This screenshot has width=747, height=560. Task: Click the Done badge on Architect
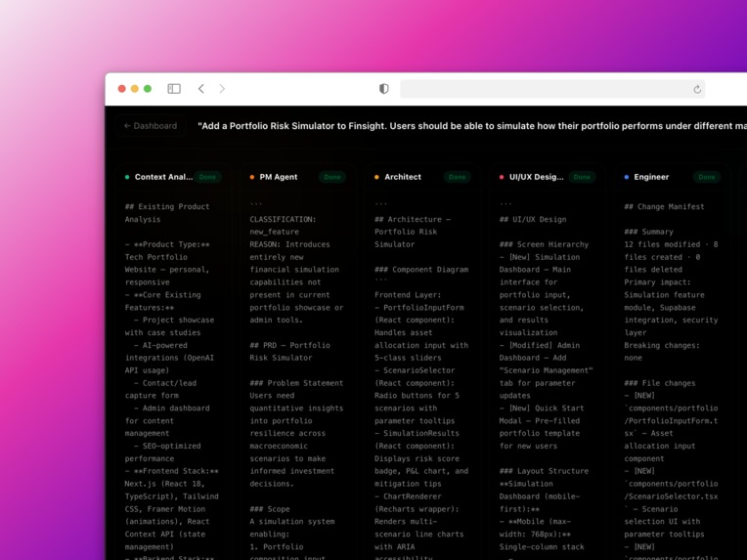click(457, 177)
